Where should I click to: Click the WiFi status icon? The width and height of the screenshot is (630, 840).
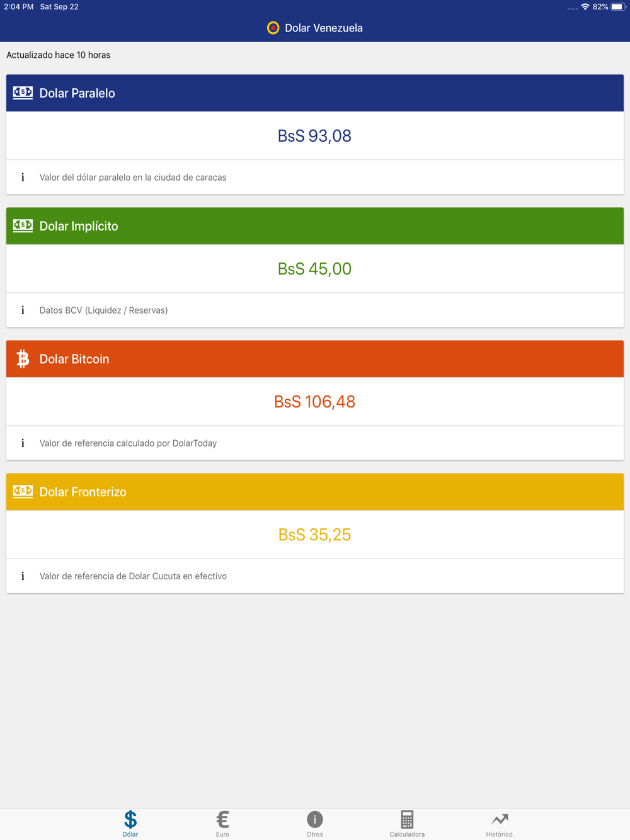click(x=585, y=7)
